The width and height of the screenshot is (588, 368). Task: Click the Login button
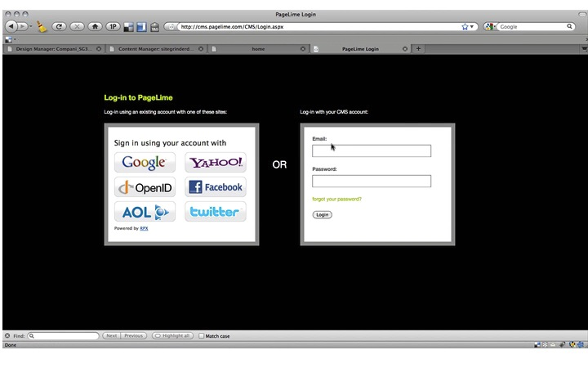322,215
